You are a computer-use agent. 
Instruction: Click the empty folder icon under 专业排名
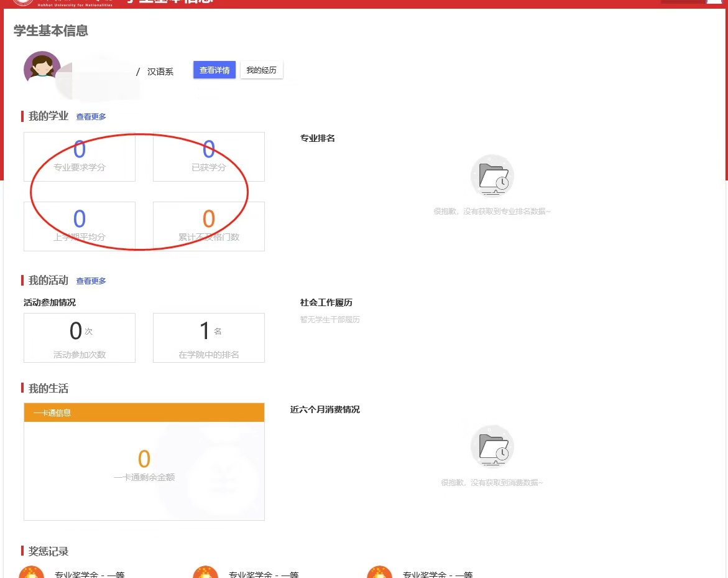[492, 176]
